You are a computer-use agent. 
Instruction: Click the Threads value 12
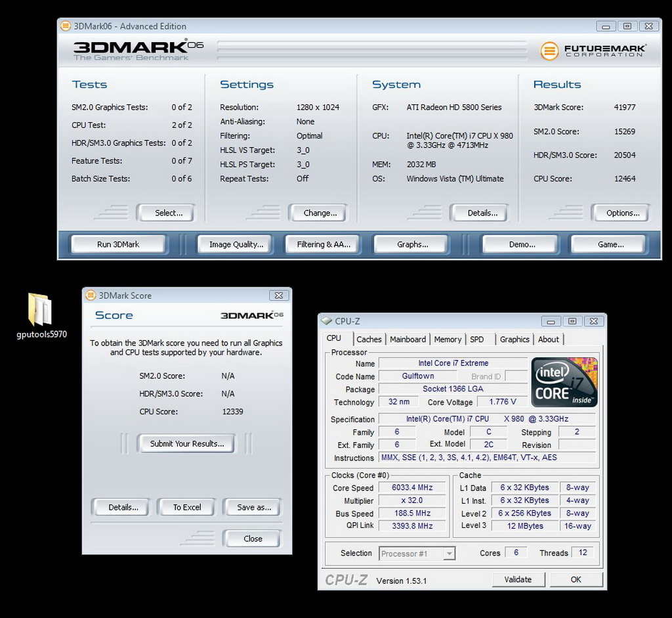tap(583, 552)
